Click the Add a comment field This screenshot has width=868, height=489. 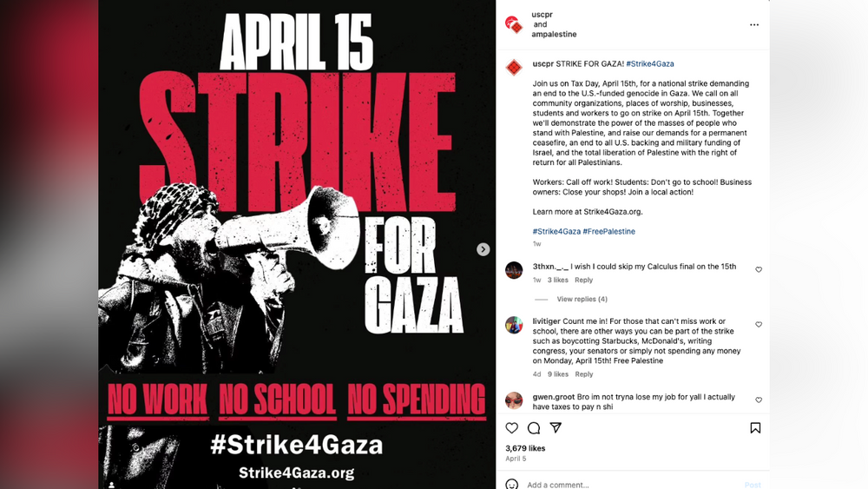[x=608, y=484]
